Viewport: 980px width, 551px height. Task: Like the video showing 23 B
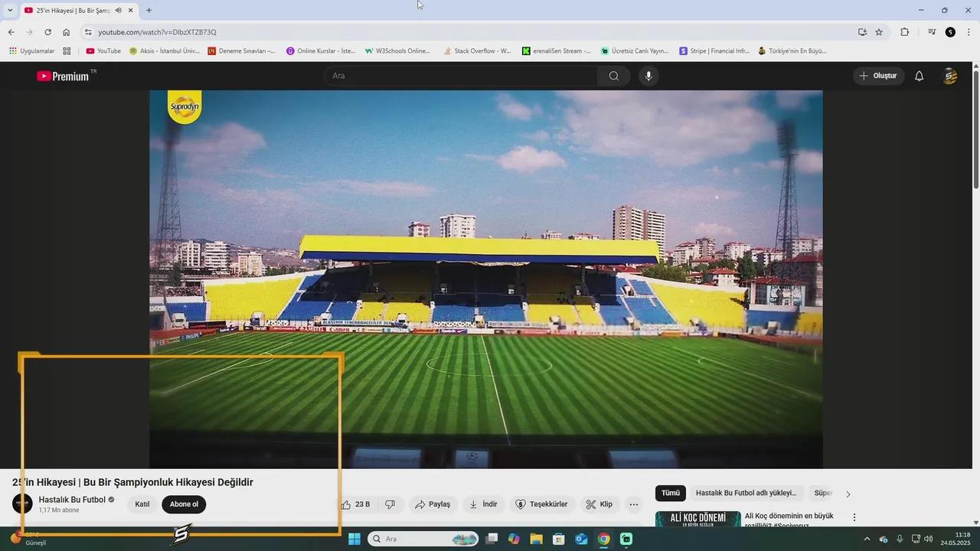[356, 504]
